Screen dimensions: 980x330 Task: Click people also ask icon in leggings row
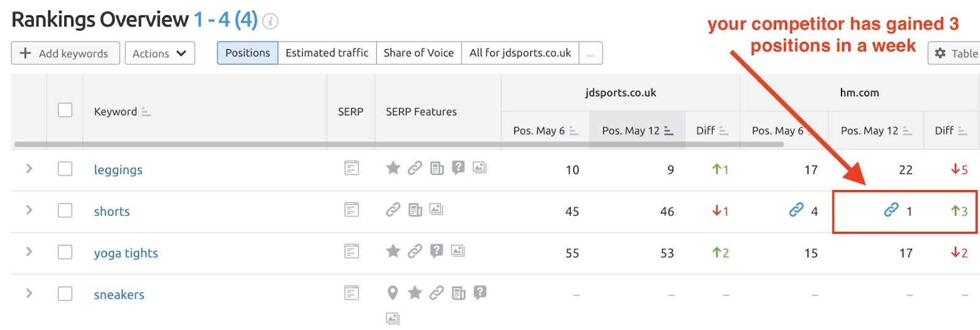pyautogui.click(x=458, y=167)
